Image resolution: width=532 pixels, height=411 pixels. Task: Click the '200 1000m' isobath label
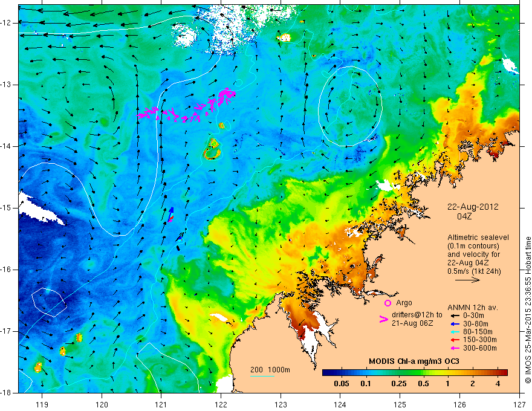pos(270,370)
